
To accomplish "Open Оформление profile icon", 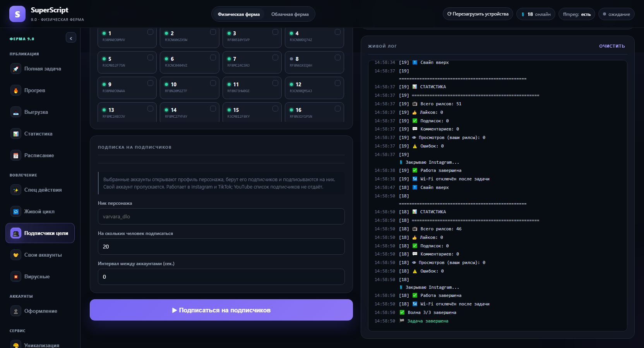I will click(16, 311).
